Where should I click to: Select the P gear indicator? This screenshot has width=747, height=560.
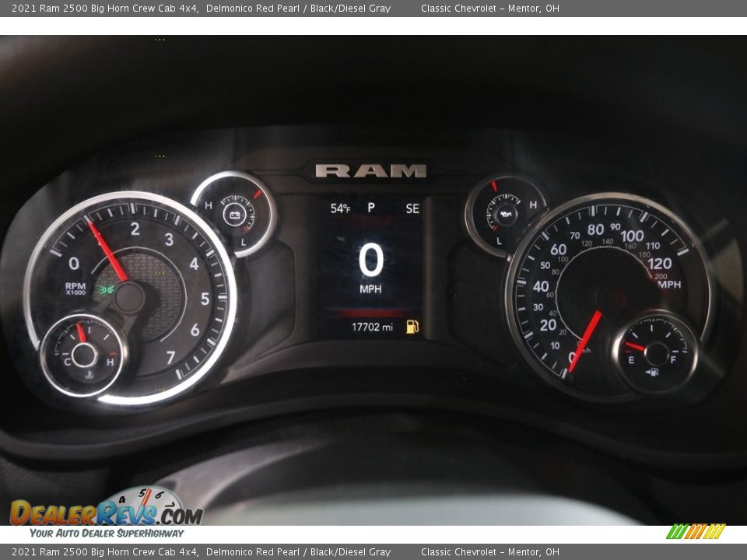point(371,208)
